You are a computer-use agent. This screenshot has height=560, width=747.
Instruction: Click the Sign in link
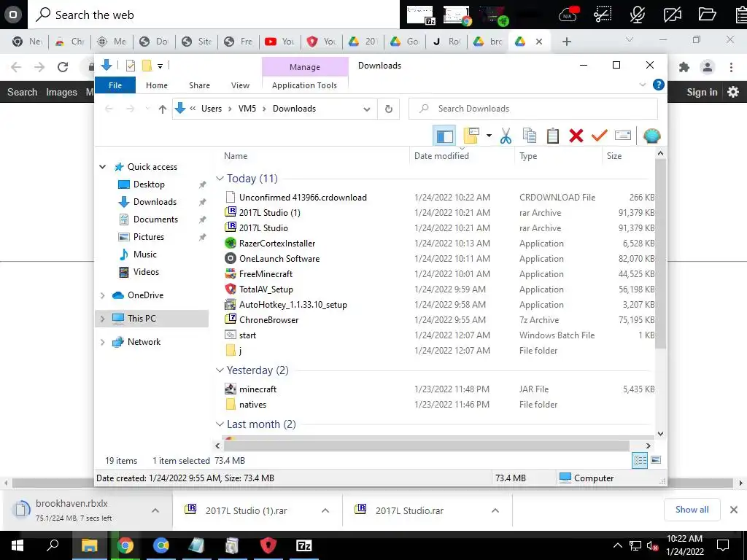702,92
